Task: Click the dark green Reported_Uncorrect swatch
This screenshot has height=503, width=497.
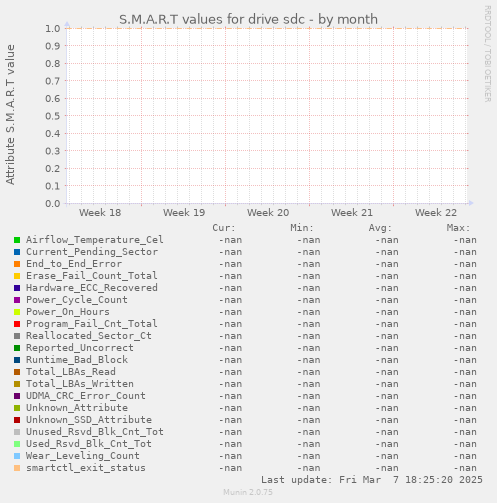Action: [17, 348]
